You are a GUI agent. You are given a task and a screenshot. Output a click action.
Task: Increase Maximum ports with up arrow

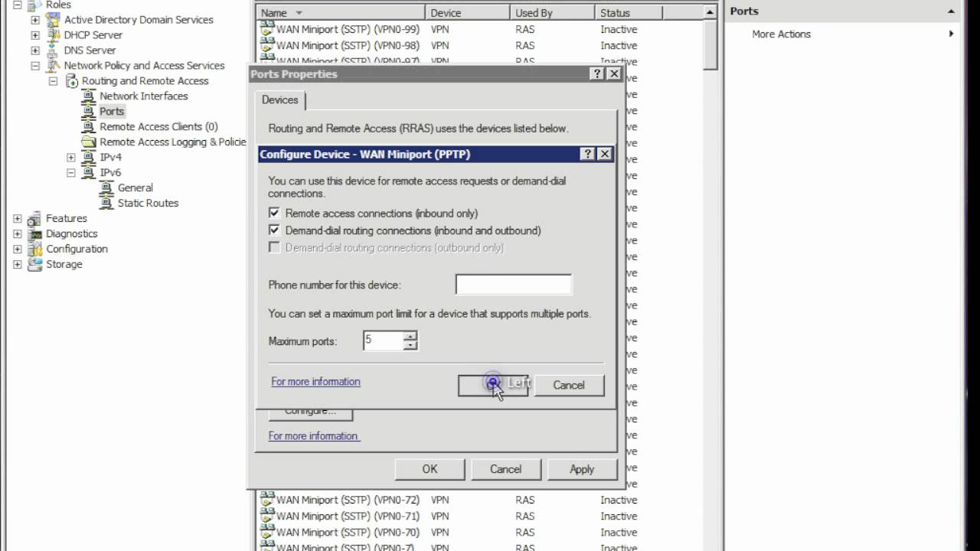click(x=410, y=336)
